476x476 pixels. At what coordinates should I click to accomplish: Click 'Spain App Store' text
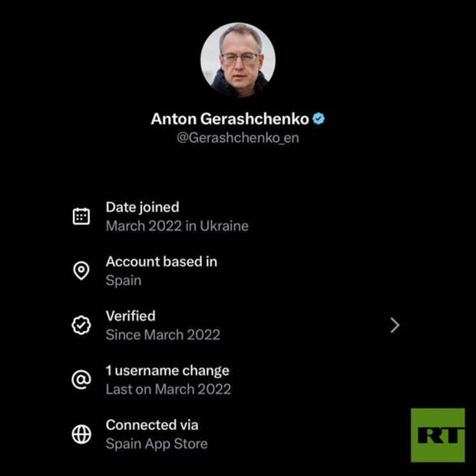click(157, 444)
